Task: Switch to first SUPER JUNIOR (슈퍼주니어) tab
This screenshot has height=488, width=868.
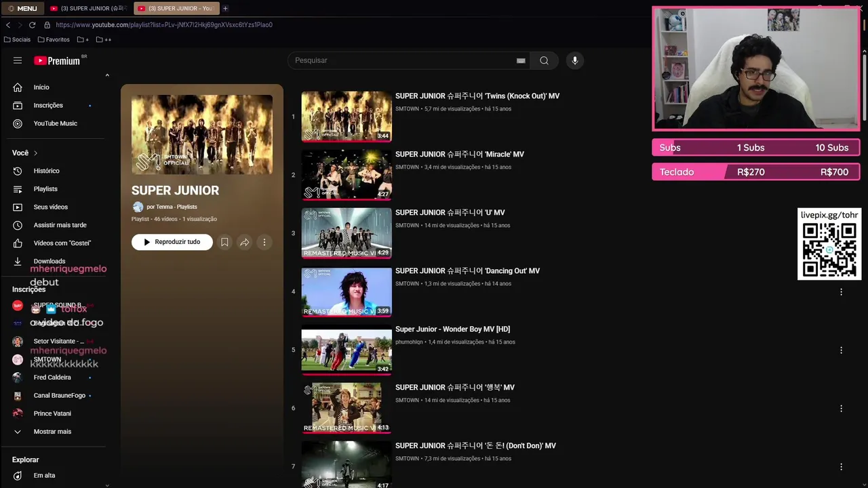Action: pos(87,8)
